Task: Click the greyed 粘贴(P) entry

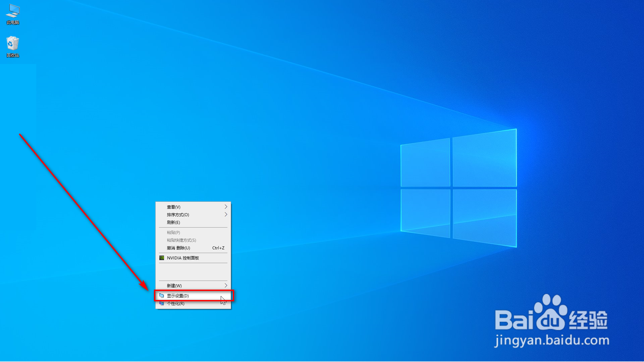Action: pyautogui.click(x=173, y=233)
